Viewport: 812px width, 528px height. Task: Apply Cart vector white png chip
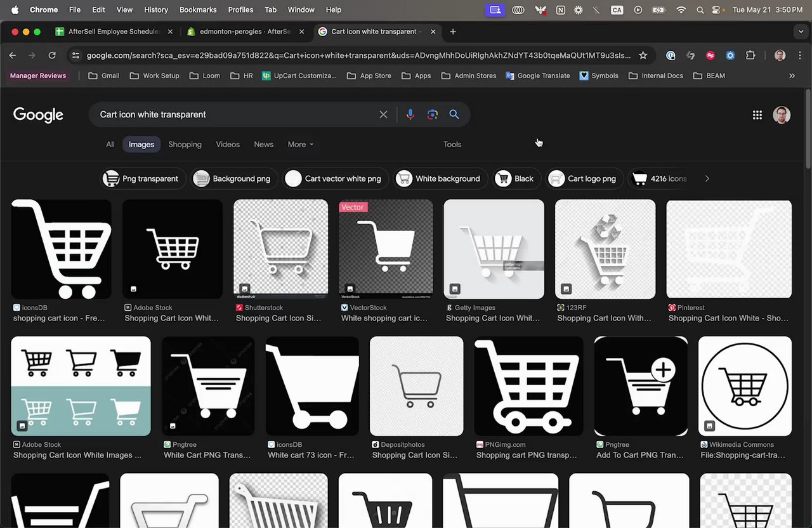(336, 179)
